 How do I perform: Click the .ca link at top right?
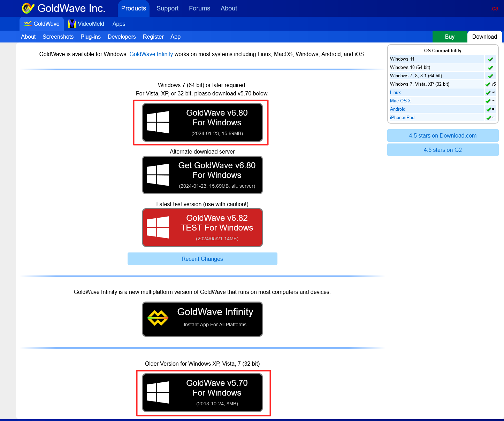click(495, 8)
